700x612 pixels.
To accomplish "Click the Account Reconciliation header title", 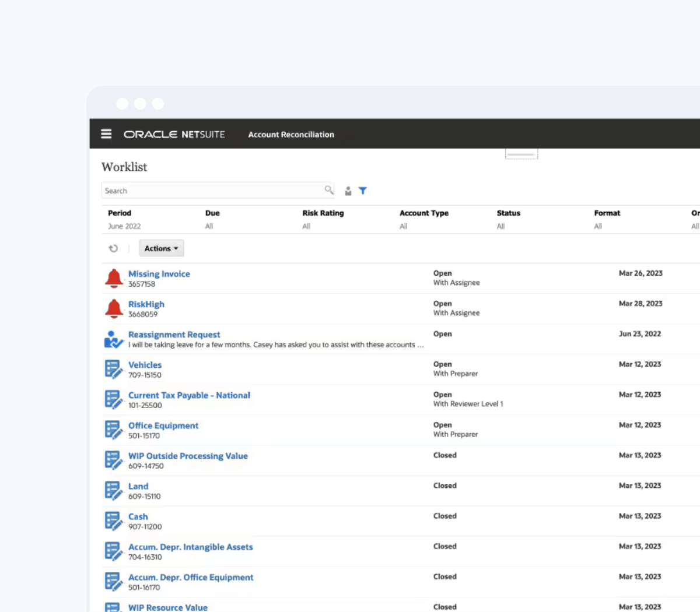I will pos(291,135).
